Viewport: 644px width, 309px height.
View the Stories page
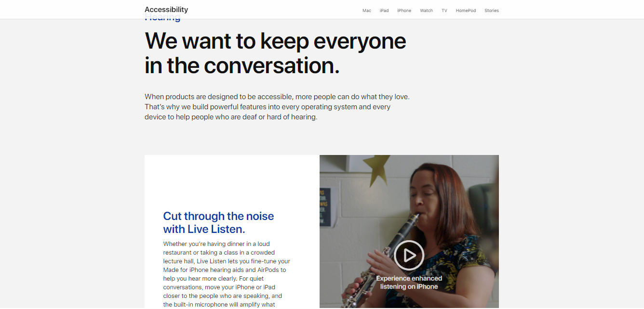point(492,11)
